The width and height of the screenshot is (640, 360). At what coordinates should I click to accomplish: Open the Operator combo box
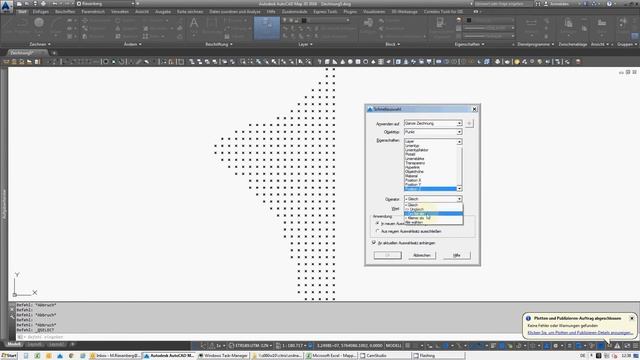click(x=433, y=199)
